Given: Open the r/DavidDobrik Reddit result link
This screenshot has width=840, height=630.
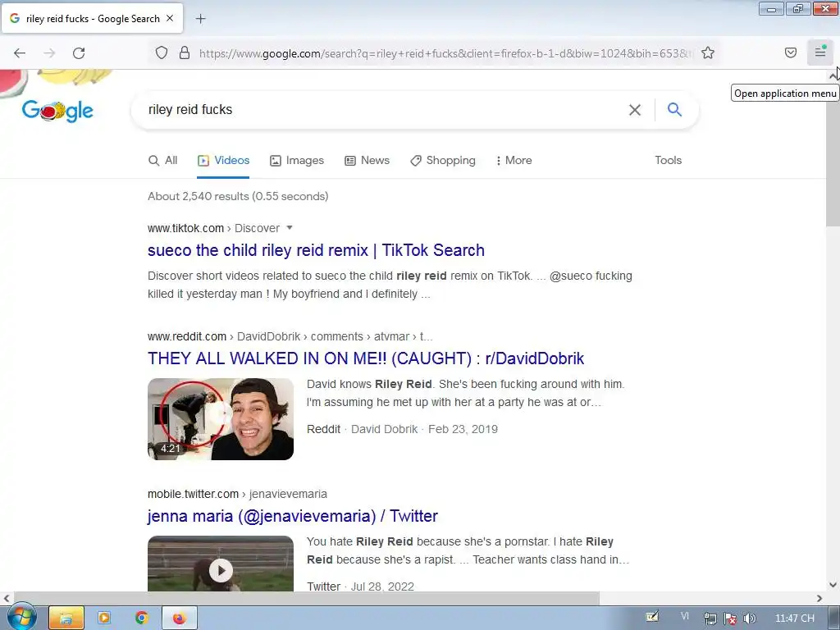Looking at the screenshot, I should (x=366, y=358).
